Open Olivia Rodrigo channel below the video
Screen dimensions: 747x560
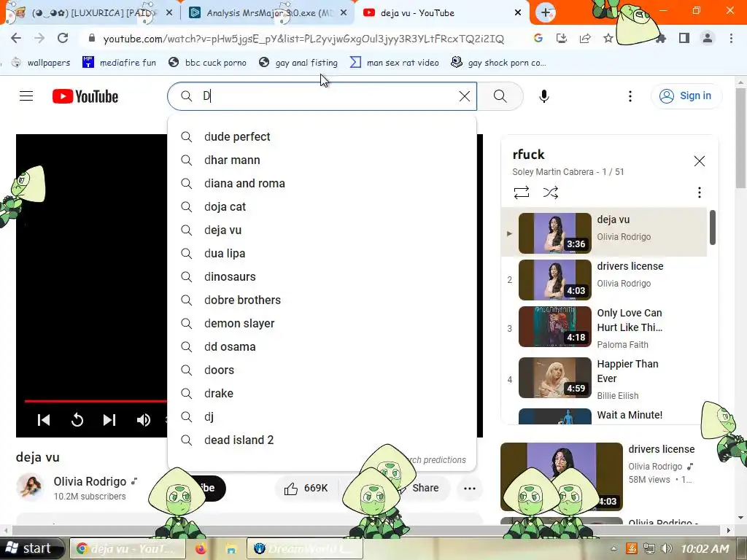tap(90, 481)
